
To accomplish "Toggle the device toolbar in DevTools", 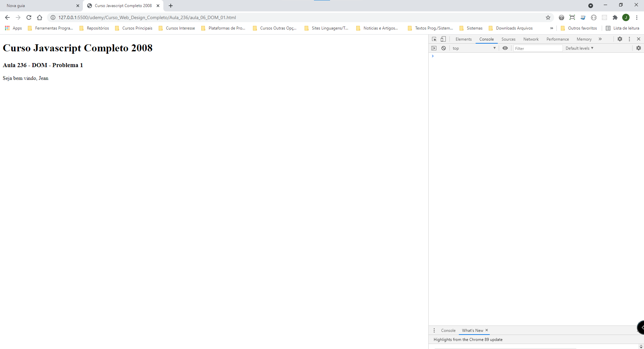I will [x=443, y=39].
